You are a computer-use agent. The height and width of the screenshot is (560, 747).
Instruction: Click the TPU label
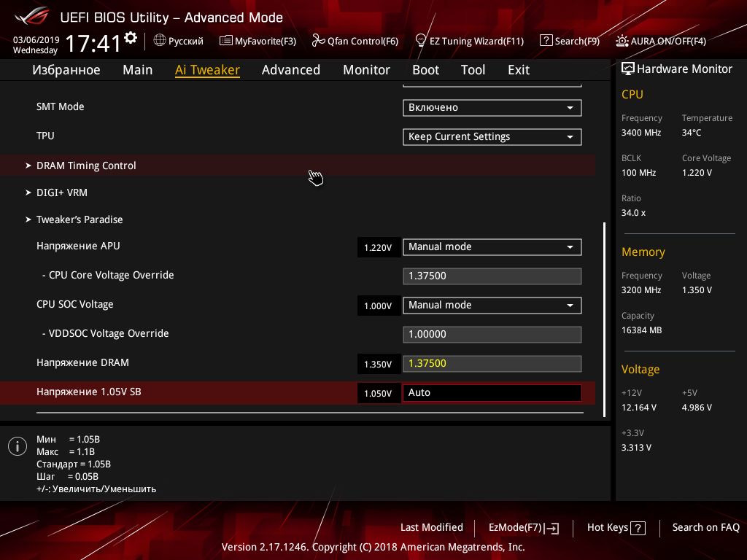(x=45, y=136)
